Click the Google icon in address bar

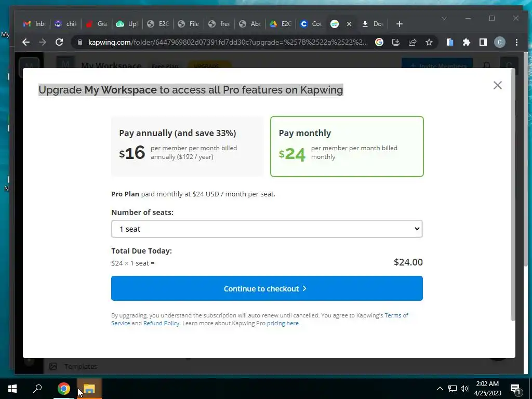[x=379, y=42]
